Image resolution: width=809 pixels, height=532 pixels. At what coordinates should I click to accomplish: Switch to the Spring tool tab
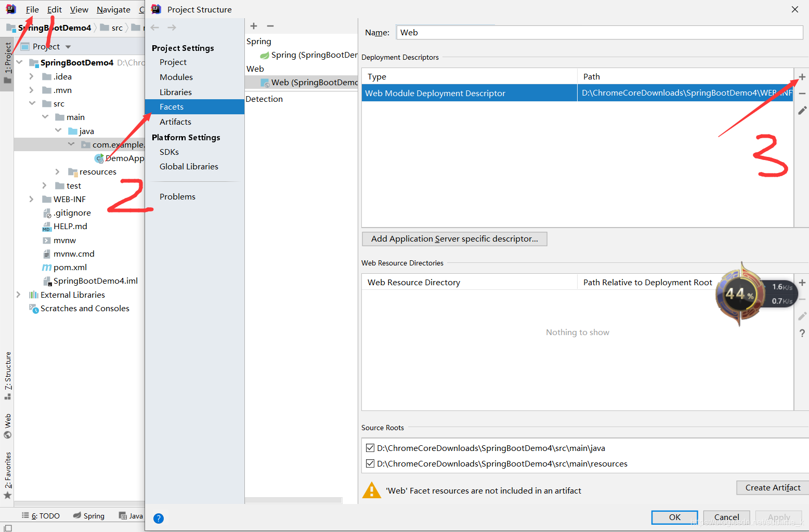[89, 516]
